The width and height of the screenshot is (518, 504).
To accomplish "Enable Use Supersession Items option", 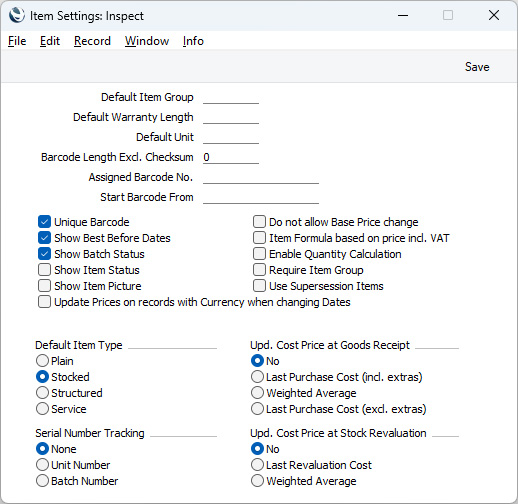I will [259, 286].
